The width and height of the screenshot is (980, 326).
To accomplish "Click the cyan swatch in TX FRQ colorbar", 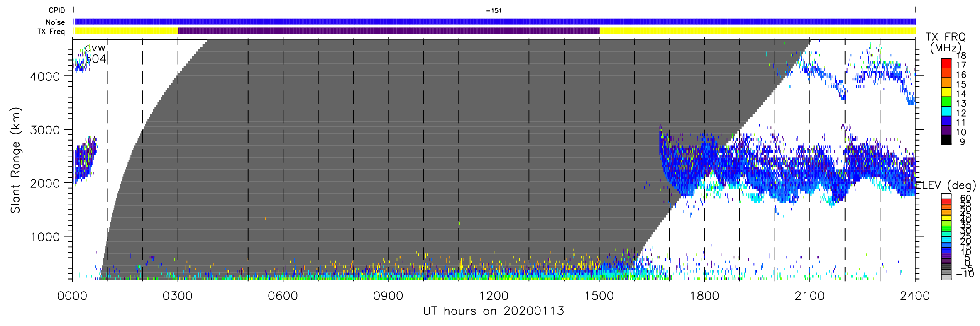I will coord(946,111).
